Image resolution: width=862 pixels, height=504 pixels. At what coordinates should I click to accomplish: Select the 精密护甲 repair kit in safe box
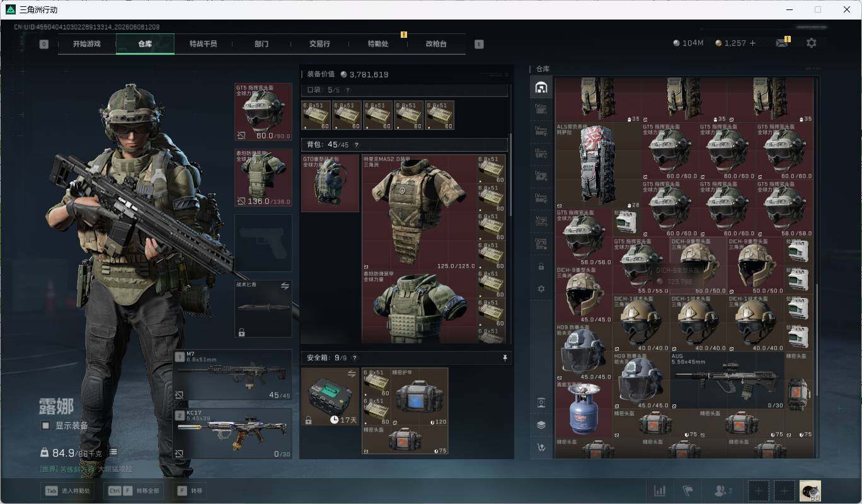(x=420, y=397)
